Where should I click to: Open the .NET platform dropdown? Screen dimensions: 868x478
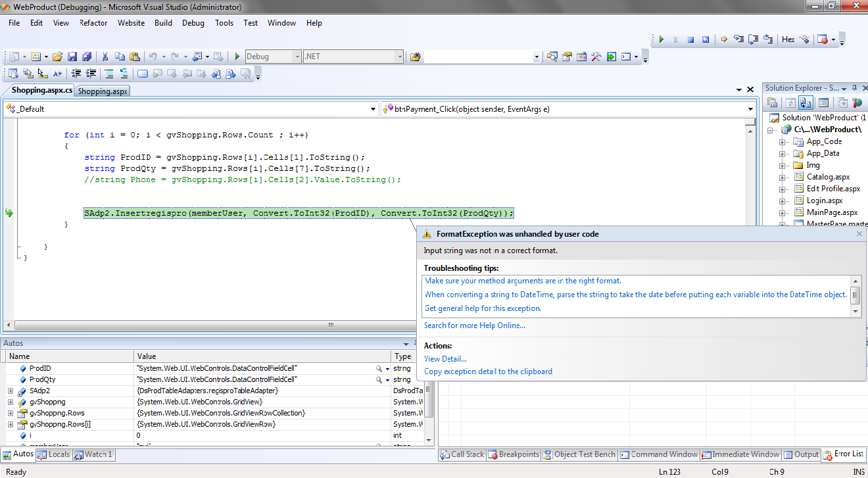399,57
